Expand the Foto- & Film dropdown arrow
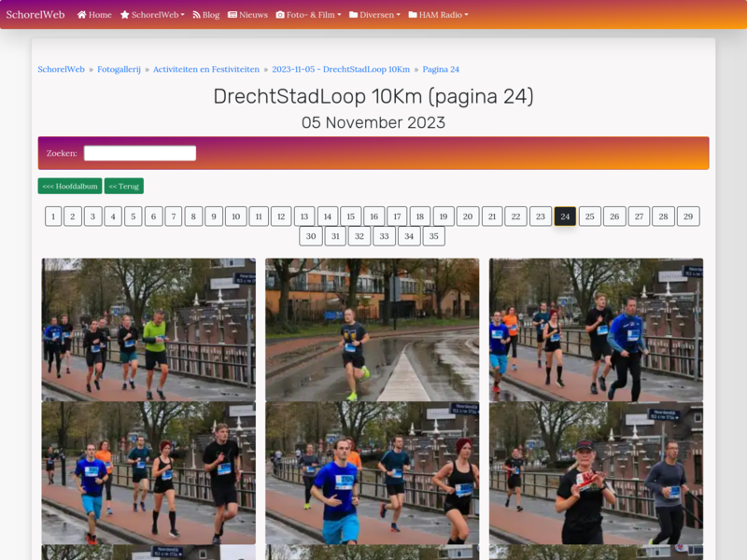 339,15
